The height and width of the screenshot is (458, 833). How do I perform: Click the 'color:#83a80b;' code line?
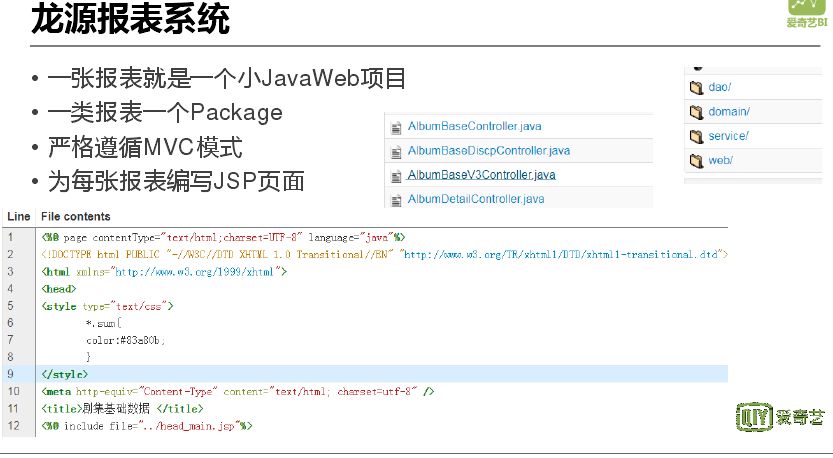[125, 340]
